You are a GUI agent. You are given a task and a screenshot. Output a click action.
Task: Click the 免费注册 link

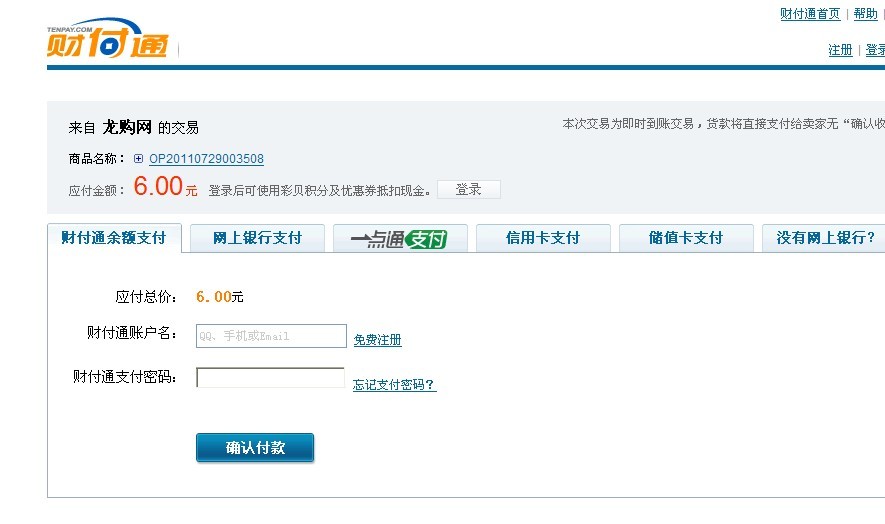tap(378, 340)
